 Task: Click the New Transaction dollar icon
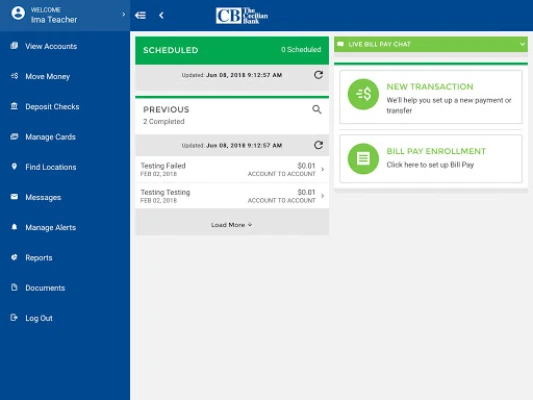[363, 94]
